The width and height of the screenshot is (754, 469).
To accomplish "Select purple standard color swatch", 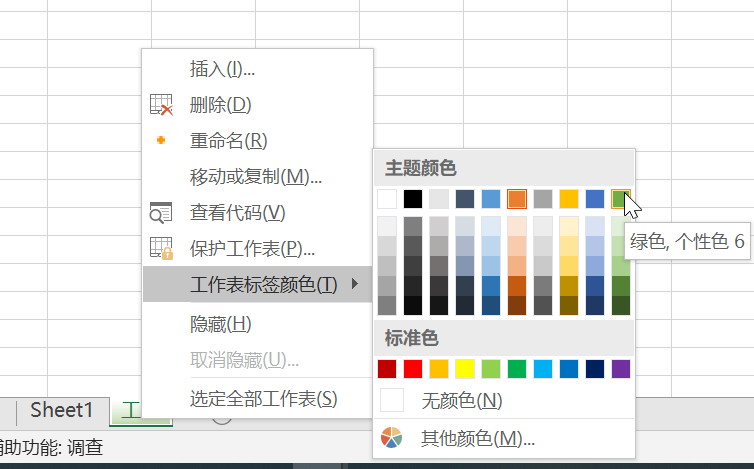I will pos(621,369).
